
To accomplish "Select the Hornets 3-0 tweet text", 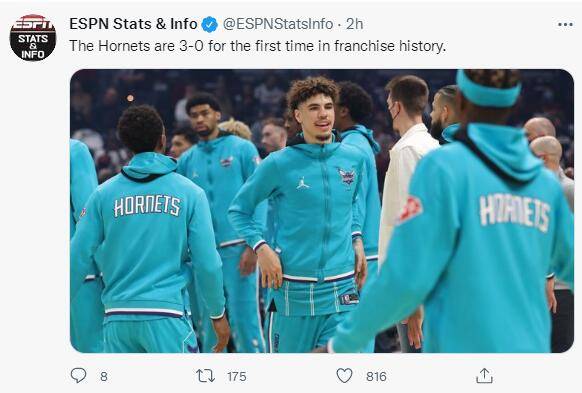I will coord(258,46).
